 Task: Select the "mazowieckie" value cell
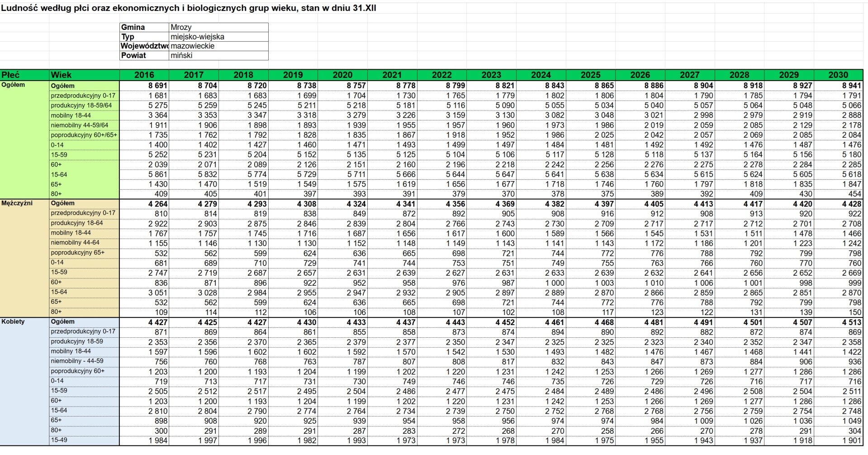click(x=218, y=46)
